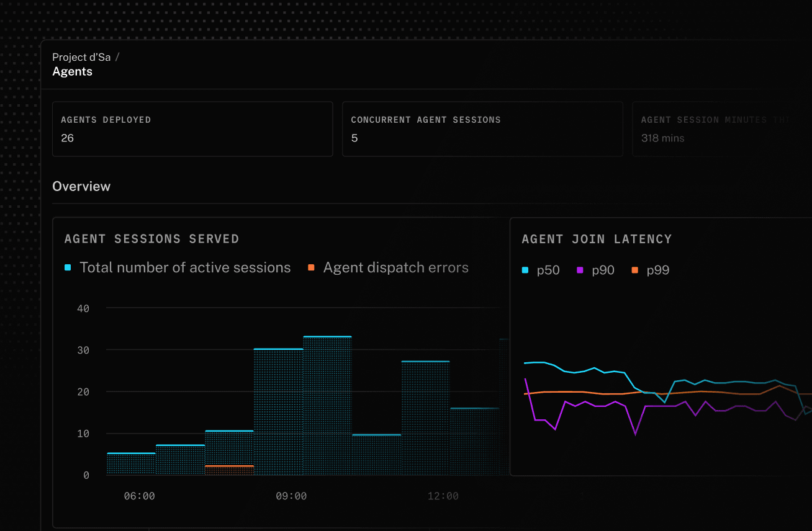Select the Agents Deployed stat card
812x531 pixels.
pyautogui.click(x=192, y=129)
